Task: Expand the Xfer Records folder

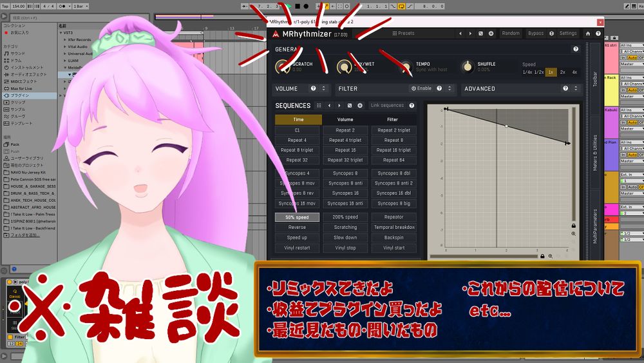Action: [x=65, y=40]
